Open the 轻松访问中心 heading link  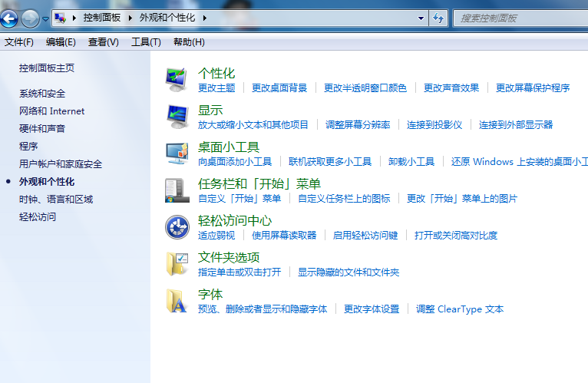235,220
